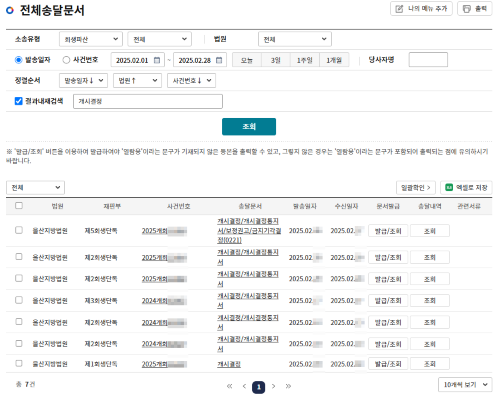Open the 10개씩 보기 page size dropdown
The width and height of the screenshot is (500, 396).
(465, 385)
